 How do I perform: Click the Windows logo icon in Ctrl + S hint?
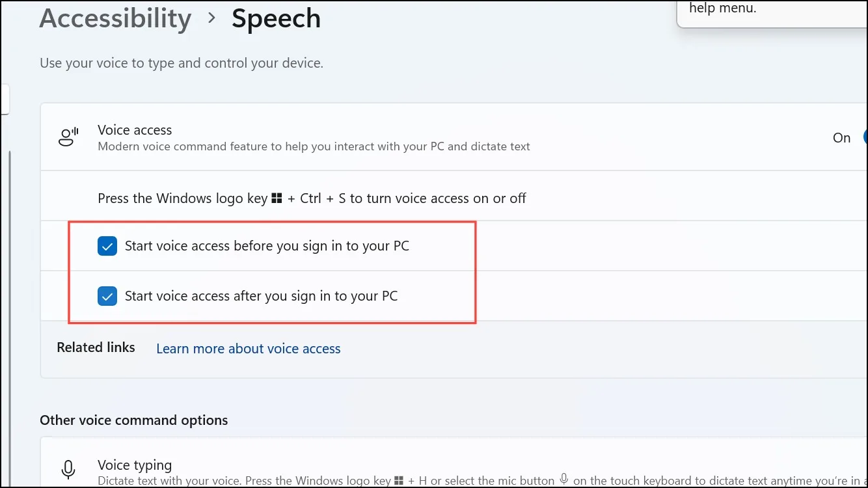pos(277,198)
